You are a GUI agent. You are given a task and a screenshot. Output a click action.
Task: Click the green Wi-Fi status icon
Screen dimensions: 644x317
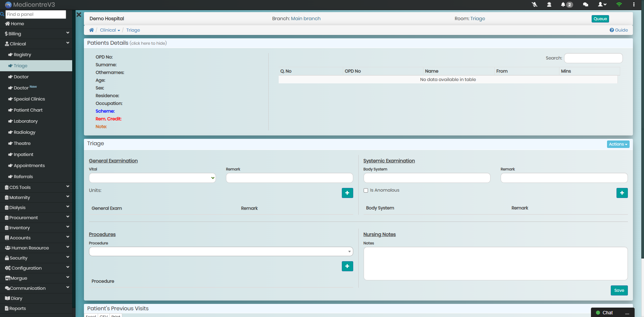tap(619, 5)
